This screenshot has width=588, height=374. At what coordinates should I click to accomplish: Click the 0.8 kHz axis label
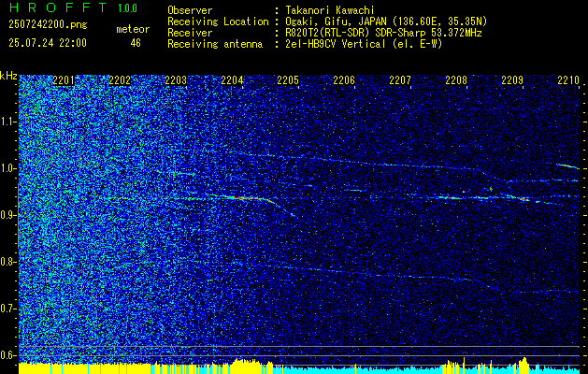(7, 262)
